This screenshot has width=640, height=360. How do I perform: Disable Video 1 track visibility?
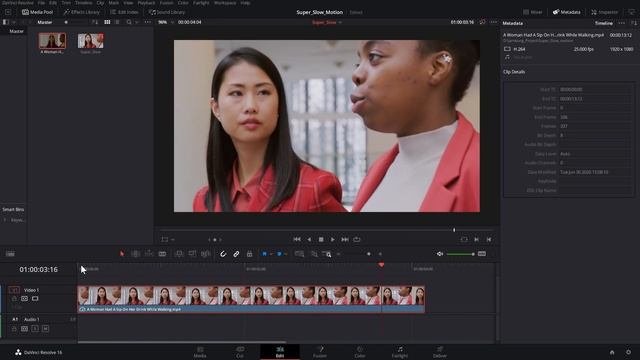(x=35, y=299)
